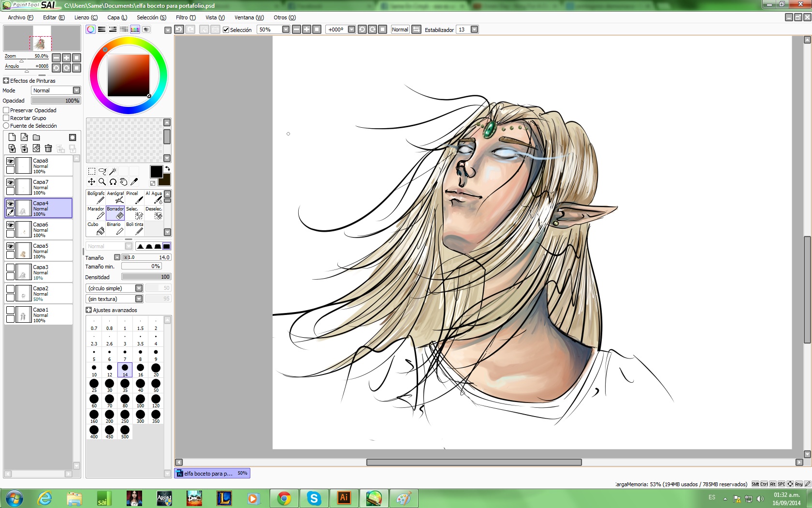
Task: Open the layer Mode Normal dropdown
Action: (76, 90)
